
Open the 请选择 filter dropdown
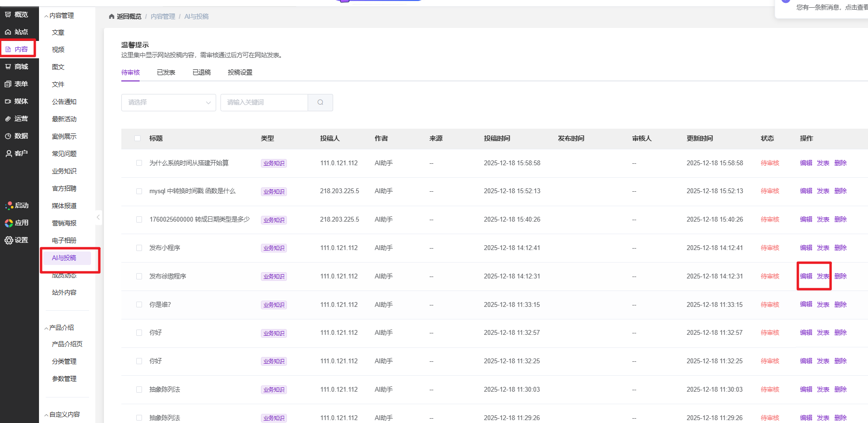pyautogui.click(x=168, y=102)
